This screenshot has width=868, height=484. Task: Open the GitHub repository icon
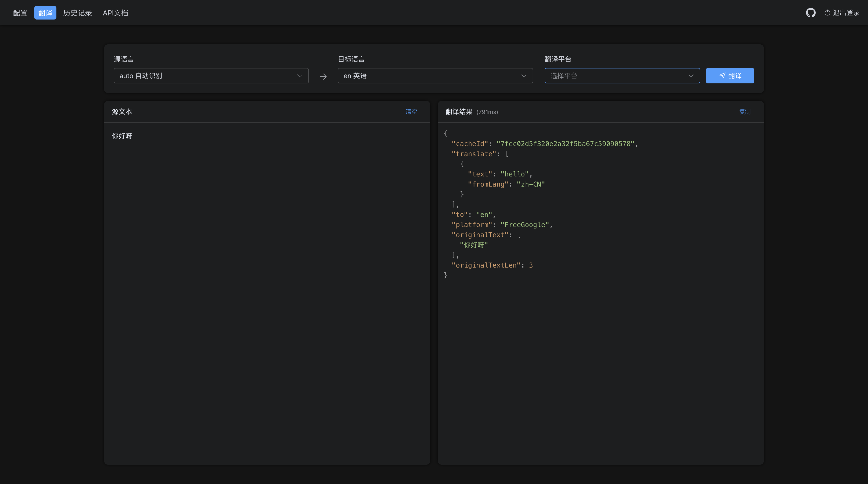point(810,13)
